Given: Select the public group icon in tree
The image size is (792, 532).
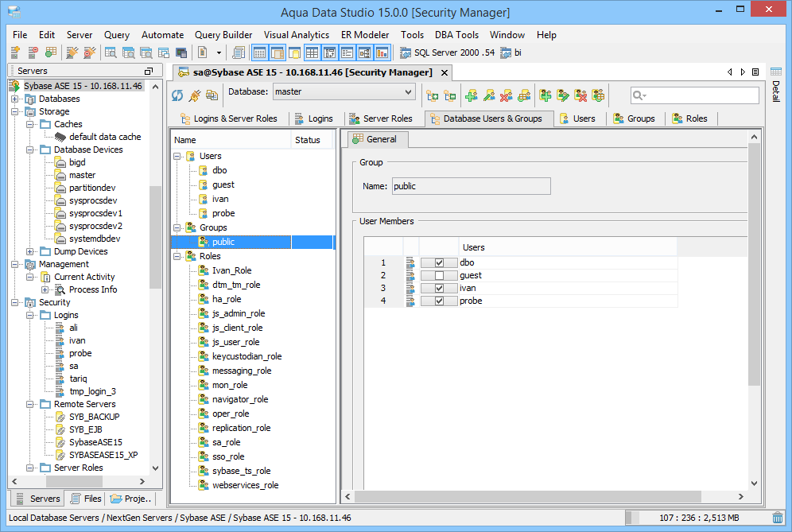Looking at the screenshot, I should click(204, 242).
